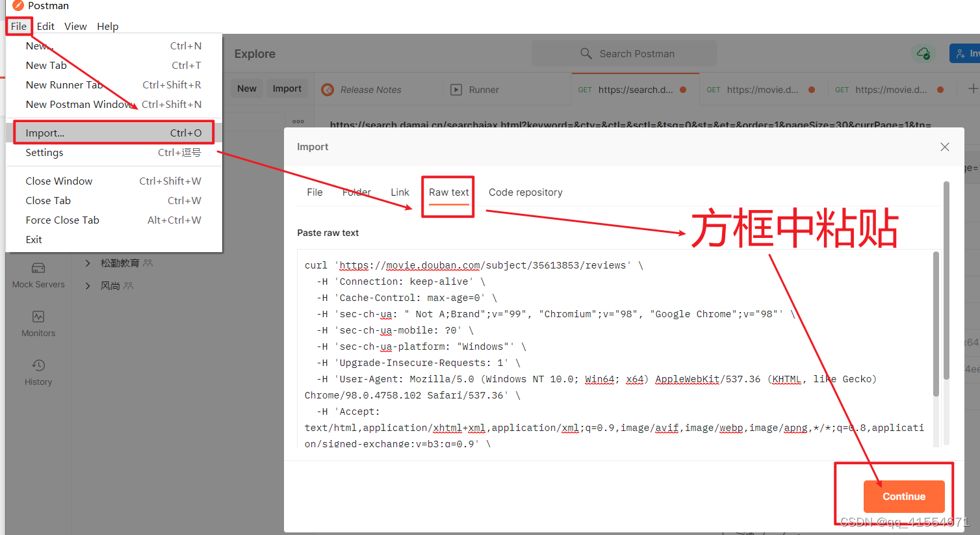980x535 pixels.
Task: Choose Close Window menu entry
Action: point(114,181)
